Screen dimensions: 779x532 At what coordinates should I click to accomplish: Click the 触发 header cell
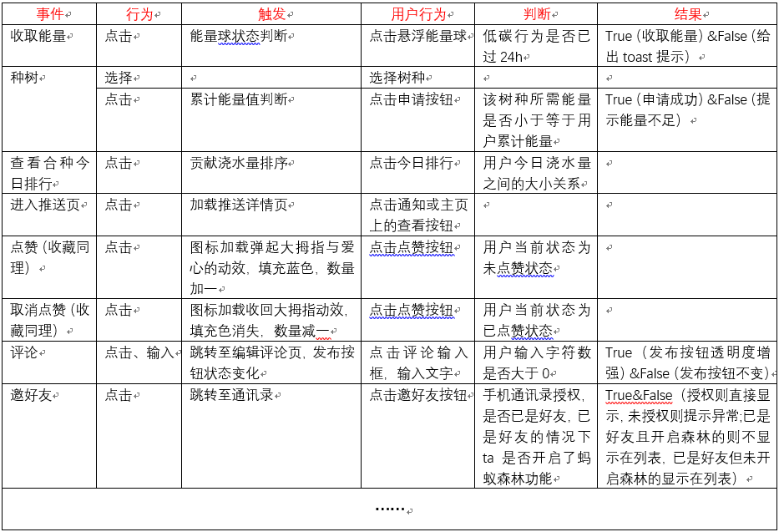point(272,14)
